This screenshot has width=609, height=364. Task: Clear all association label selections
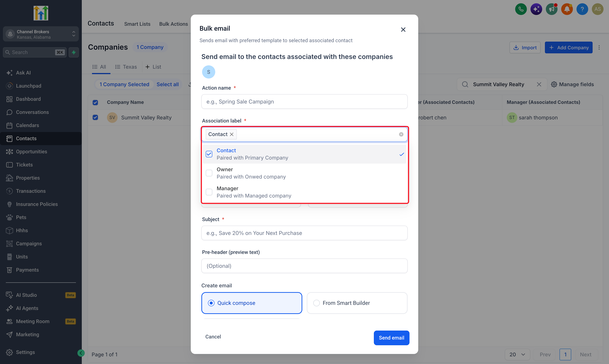click(x=401, y=134)
